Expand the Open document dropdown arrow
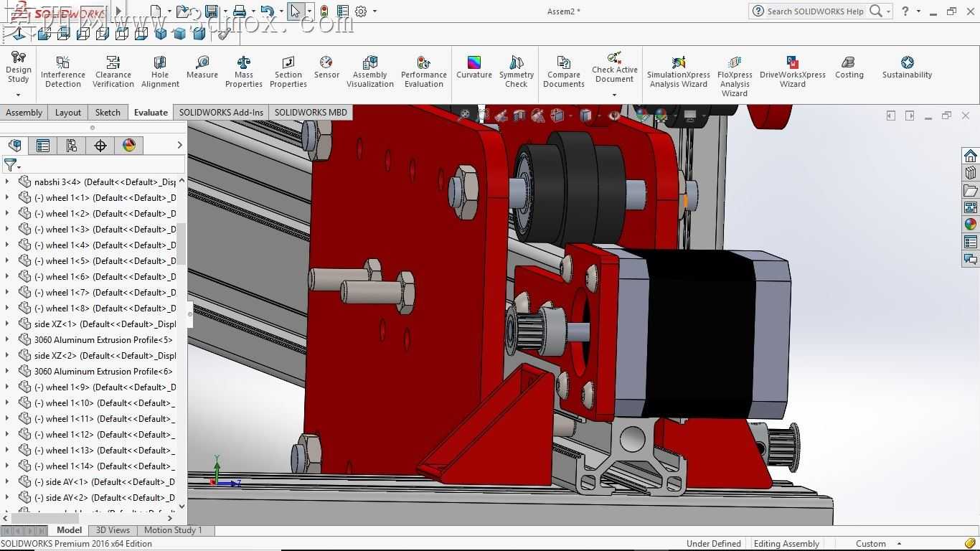Image resolution: width=980 pixels, height=551 pixels. pos(197,11)
